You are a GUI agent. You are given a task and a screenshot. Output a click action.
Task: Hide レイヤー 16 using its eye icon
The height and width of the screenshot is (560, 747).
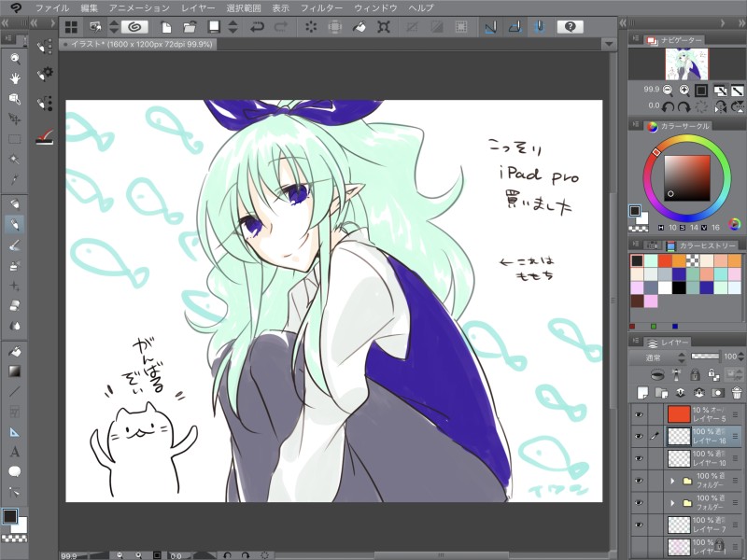[639, 436]
